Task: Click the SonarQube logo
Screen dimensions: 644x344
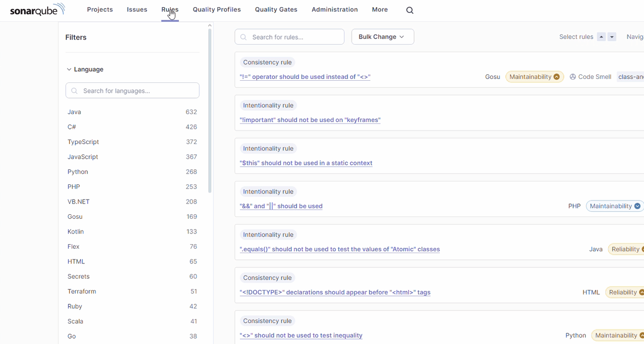Action: point(37,10)
